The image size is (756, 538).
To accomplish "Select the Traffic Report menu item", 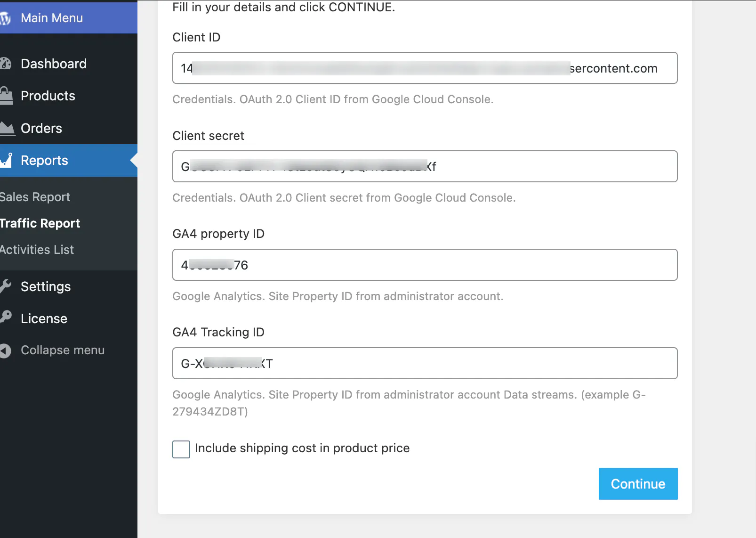I will [40, 223].
